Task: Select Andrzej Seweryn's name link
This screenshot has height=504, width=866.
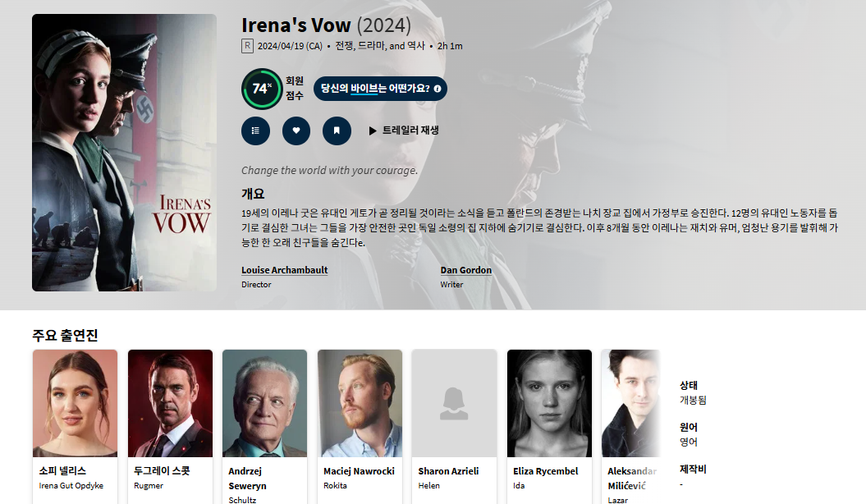Action: (247, 479)
